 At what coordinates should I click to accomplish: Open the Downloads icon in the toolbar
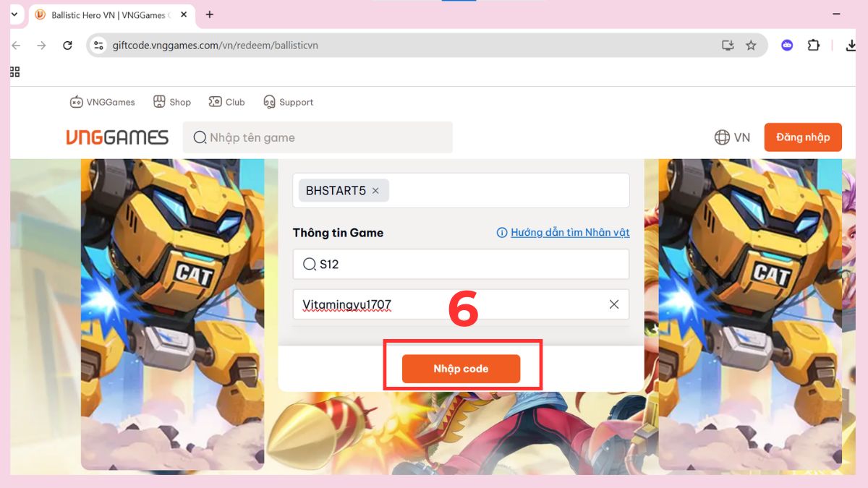pyautogui.click(x=851, y=45)
